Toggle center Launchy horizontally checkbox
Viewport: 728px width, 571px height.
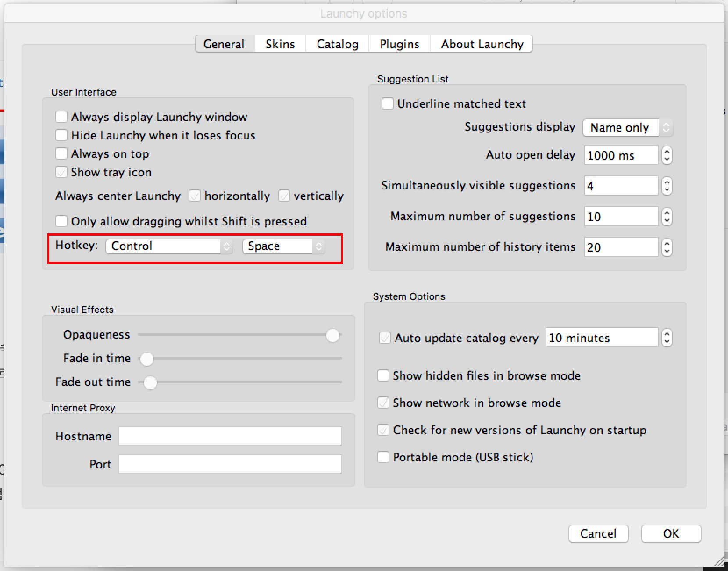[x=195, y=196]
